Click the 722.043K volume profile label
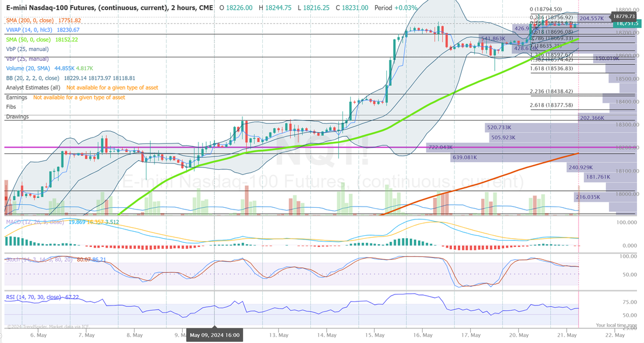The height and width of the screenshot is (343, 644). click(x=441, y=147)
